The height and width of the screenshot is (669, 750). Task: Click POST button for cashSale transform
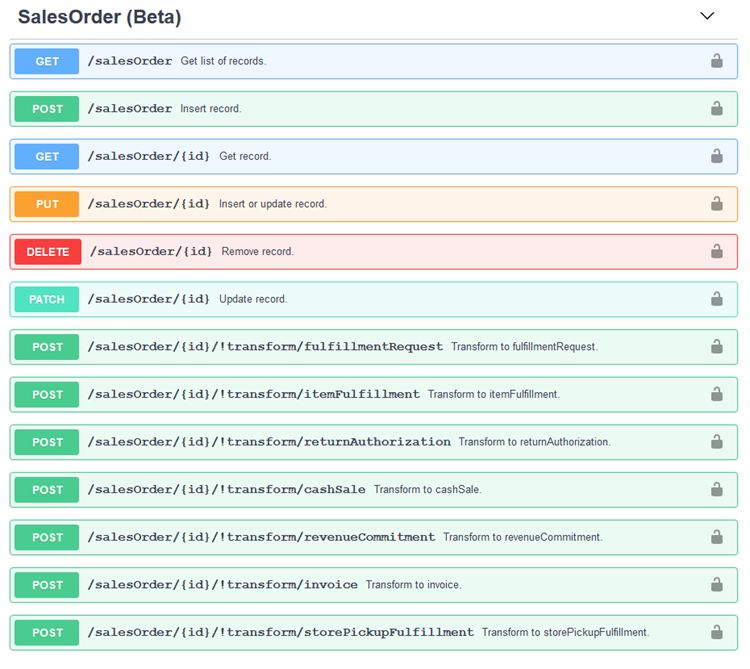coord(47,490)
